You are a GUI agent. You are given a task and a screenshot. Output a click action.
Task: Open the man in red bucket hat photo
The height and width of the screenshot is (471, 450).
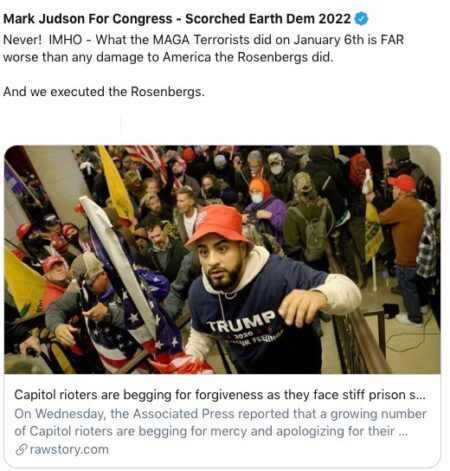pyautogui.click(x=222, y=259)
